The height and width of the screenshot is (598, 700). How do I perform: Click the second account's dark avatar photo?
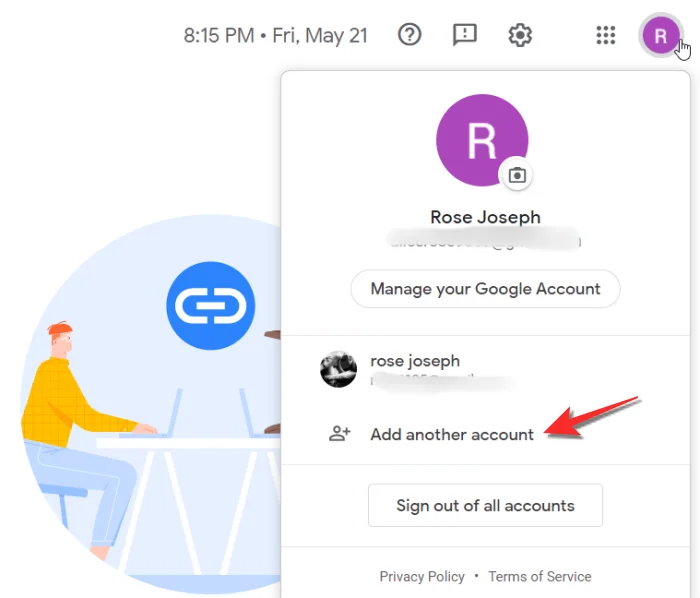(338, 369)
